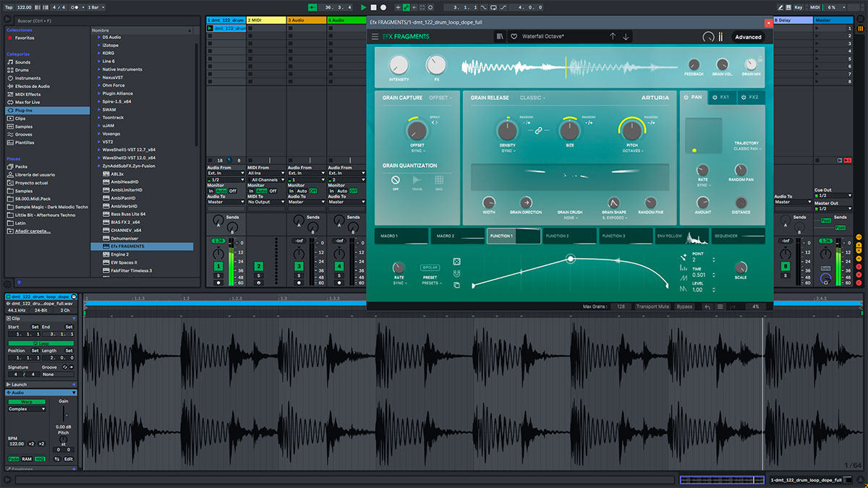
Task: Click the Advanced button in Efx Fragments
Action: click(x=748, y=37)
